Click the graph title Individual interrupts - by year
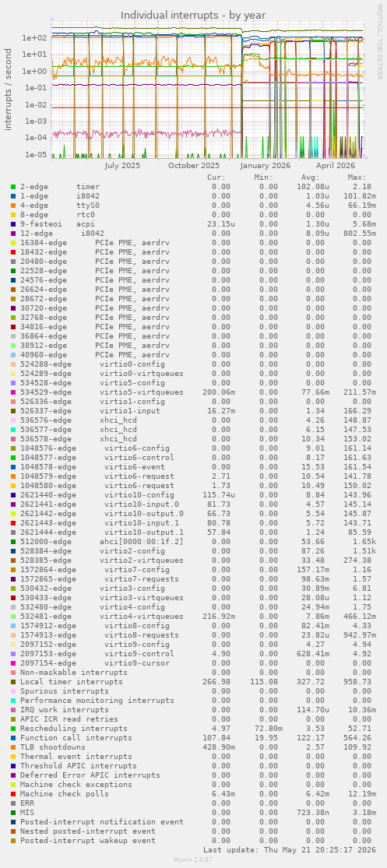 point(193,15)
